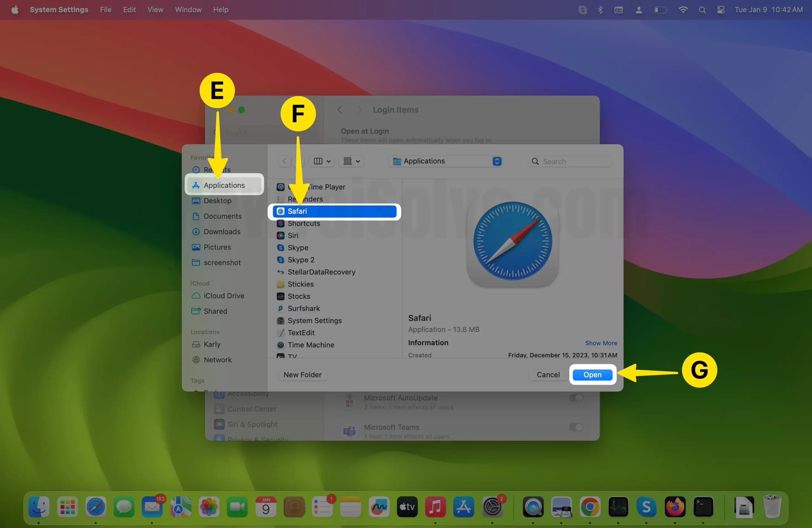Open Control Center from menu bar
Viewport: 812px width, 528px height.
[x=720, y=10]
